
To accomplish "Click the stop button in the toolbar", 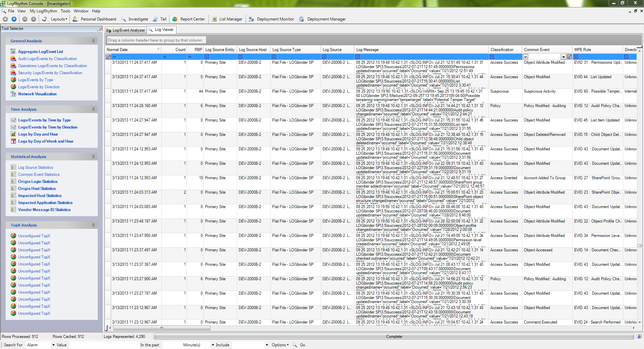I will tap(5, 19).
